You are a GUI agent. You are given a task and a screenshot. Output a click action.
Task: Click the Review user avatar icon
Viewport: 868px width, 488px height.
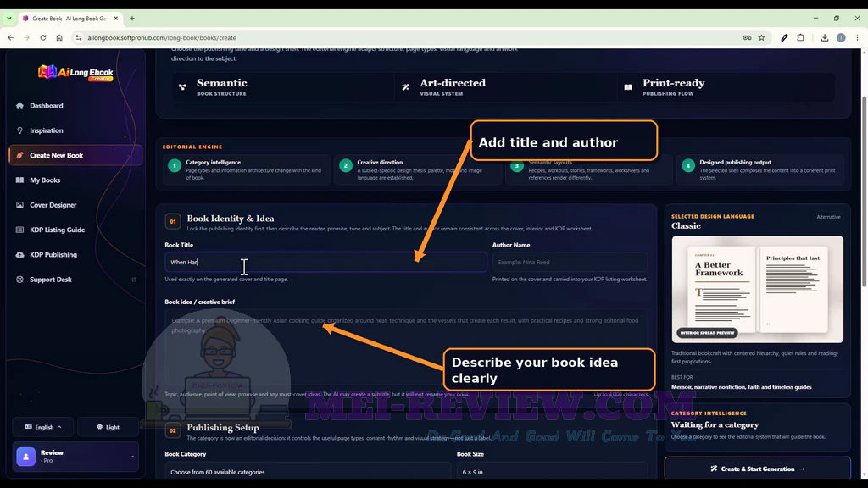[x=26, y=457]
